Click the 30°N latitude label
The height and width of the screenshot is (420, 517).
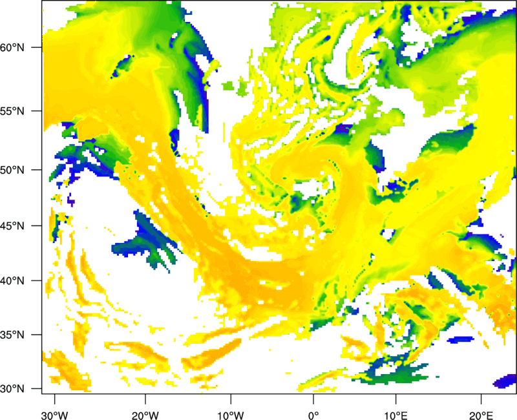pos(12,389)
